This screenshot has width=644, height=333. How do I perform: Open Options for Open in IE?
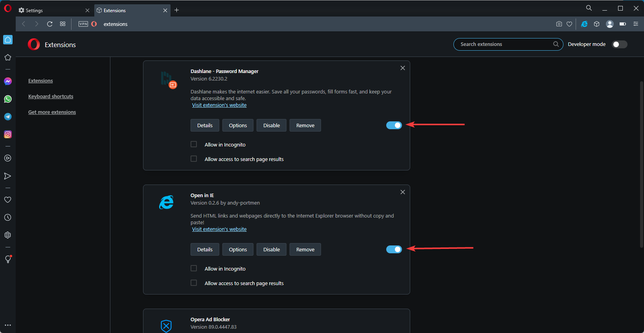tap(238, 249)
